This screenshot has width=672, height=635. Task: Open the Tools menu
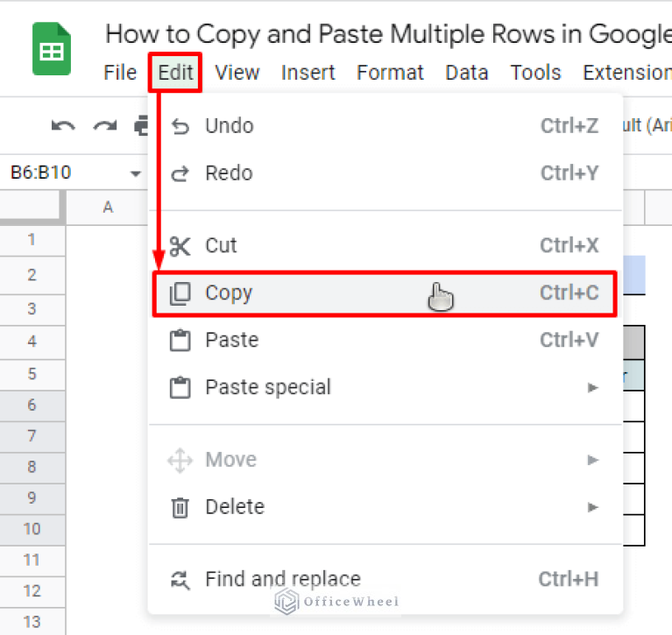point(535,73)
